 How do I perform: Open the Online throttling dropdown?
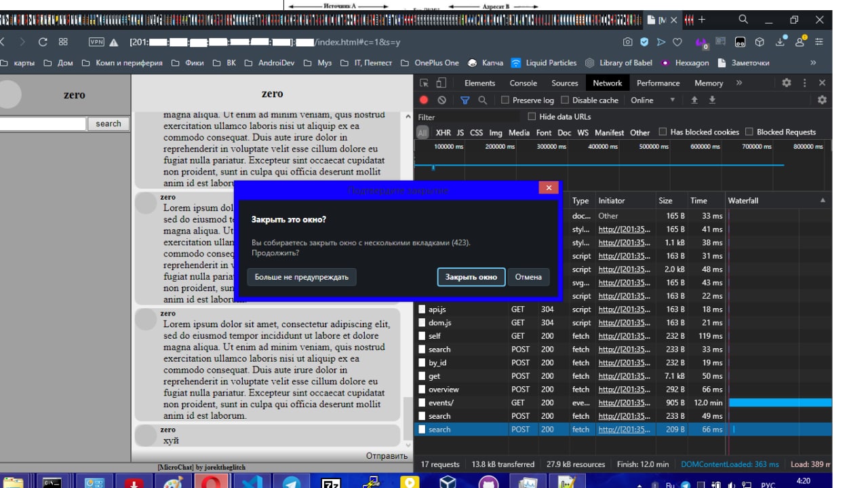pyautogui.click(x=653, y=100)
